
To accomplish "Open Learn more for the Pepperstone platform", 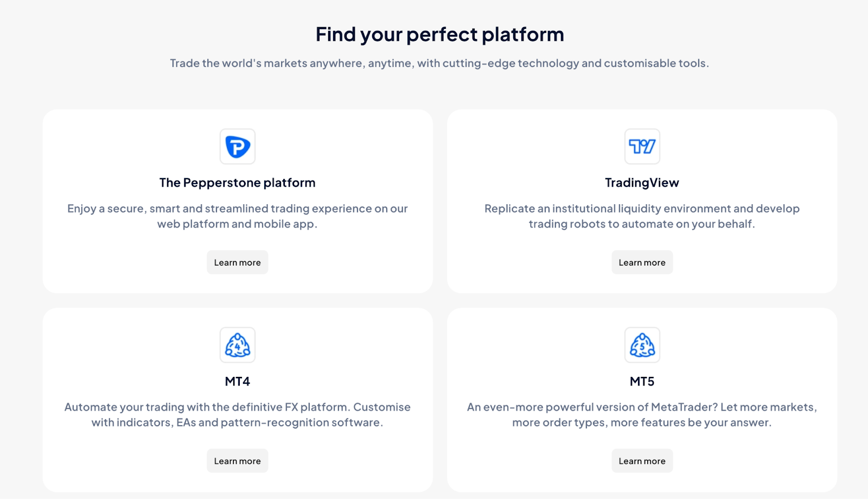I will pyautogui.click(x=237, y=263).
